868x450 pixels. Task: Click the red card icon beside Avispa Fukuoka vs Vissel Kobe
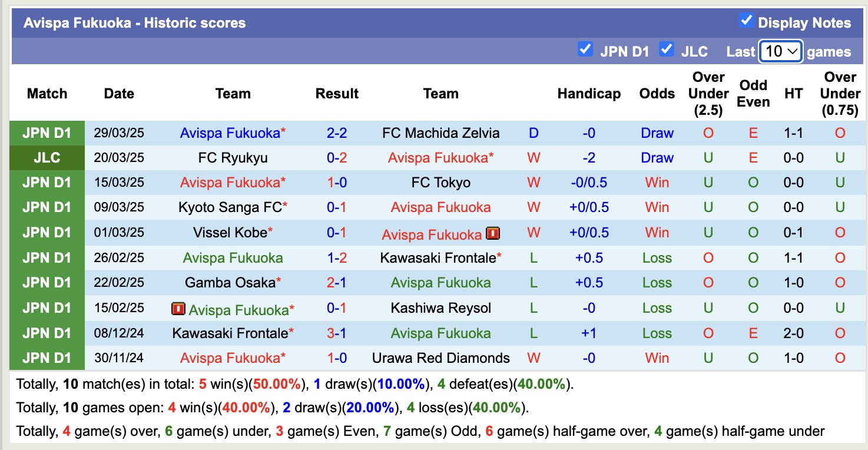[492, 232]
